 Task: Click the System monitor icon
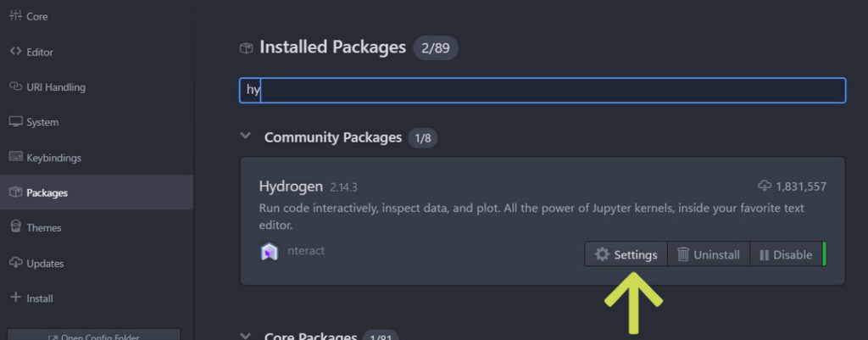point(15,122)
